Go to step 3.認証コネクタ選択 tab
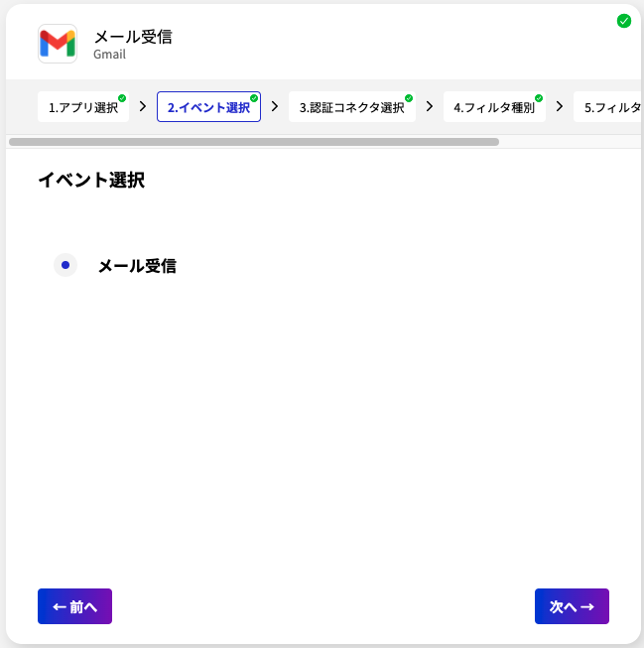This screenshot has width=644, height=648. pos(352,107)
